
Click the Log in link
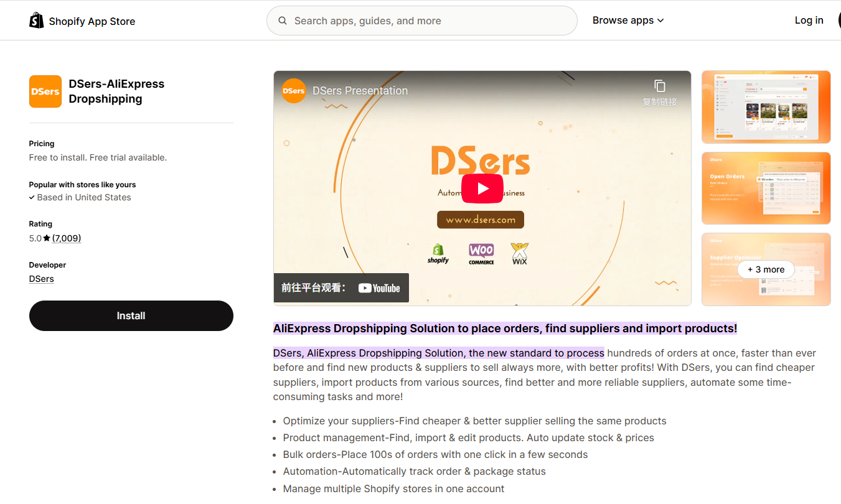[x=809, y=20]
